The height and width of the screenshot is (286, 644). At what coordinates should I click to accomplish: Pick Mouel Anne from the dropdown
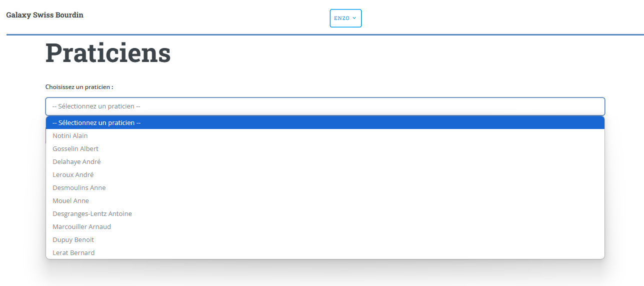click(x=71, y=200)
